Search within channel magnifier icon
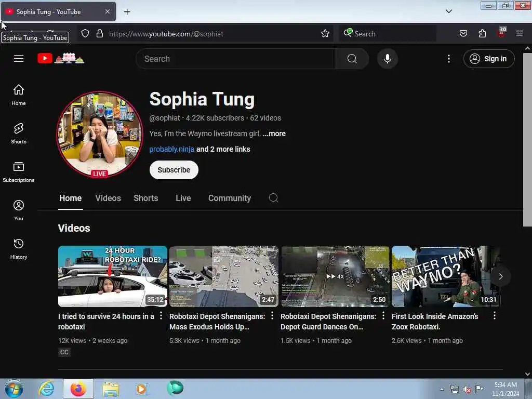The width and height of the screenshot is (532, 399). (273, 198)
